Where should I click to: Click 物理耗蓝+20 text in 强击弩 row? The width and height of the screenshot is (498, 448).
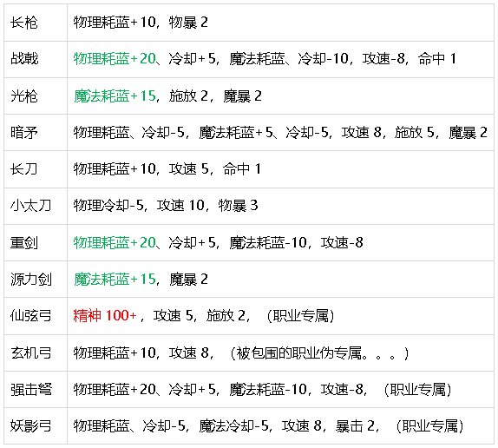click(115, 389)
